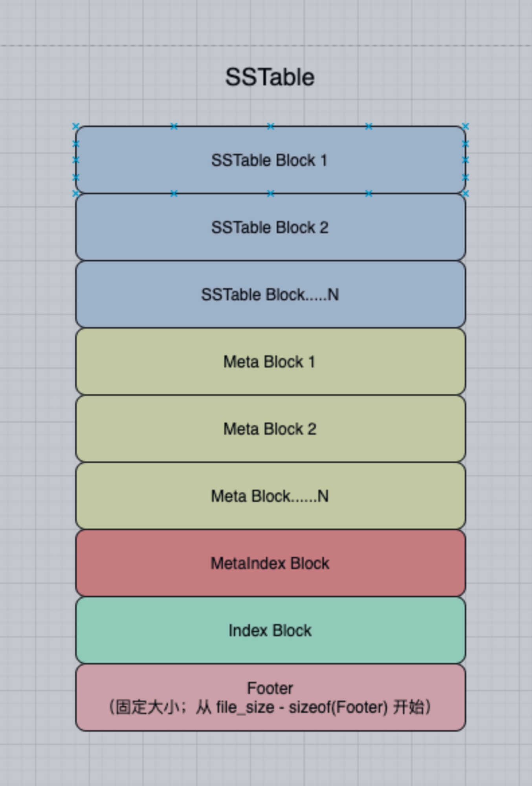The image size is (532, 786).
Task: Click the green Index Block shape
Action: [271, 630]
